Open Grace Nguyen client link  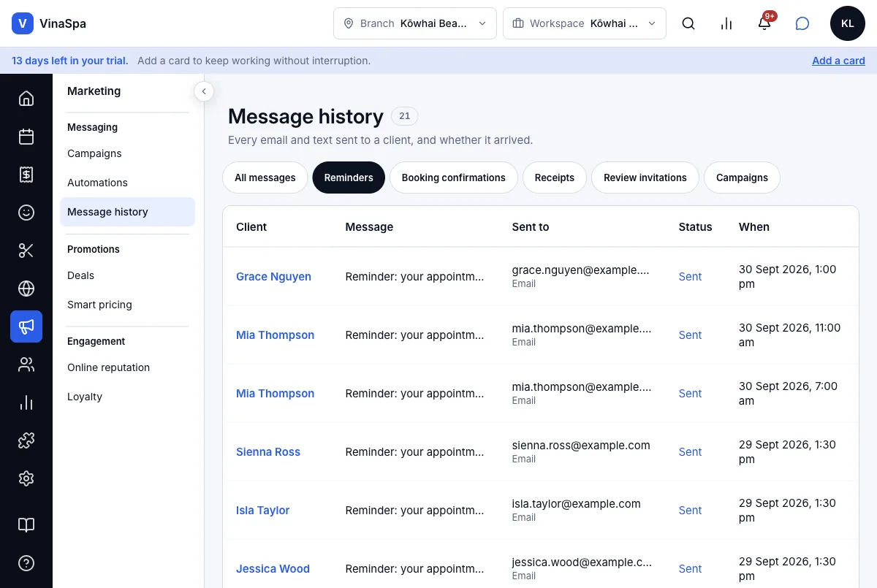coord(273,276)
